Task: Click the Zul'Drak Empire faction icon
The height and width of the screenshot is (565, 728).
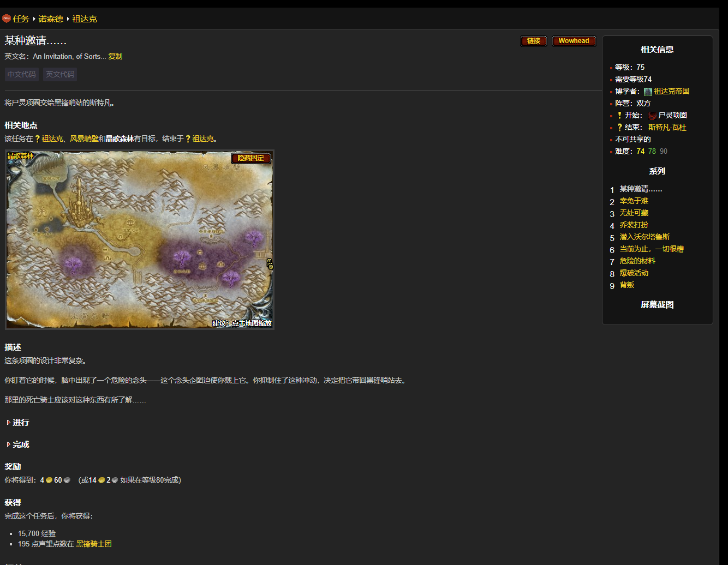Action: point(648,92)
